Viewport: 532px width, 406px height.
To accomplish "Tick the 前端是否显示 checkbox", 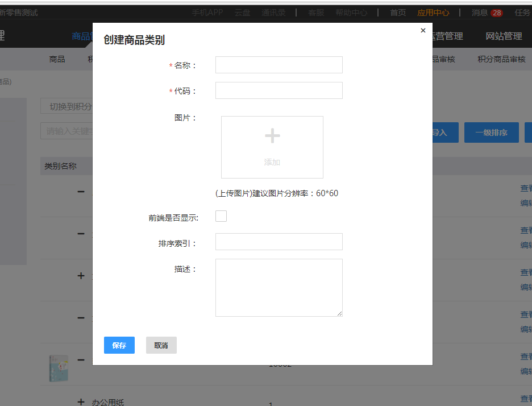I will pyautogui.click(x=221, y=216).
